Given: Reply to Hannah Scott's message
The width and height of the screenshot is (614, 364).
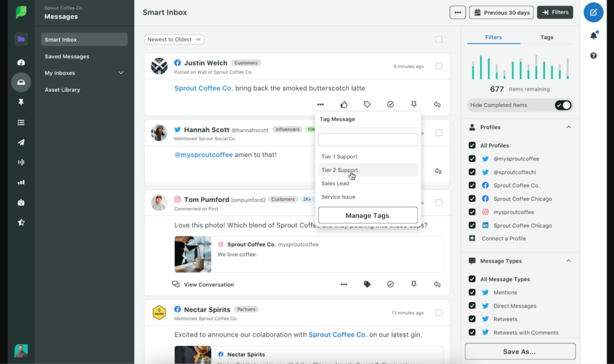Looking at the screenshot, I should point(438,172).
